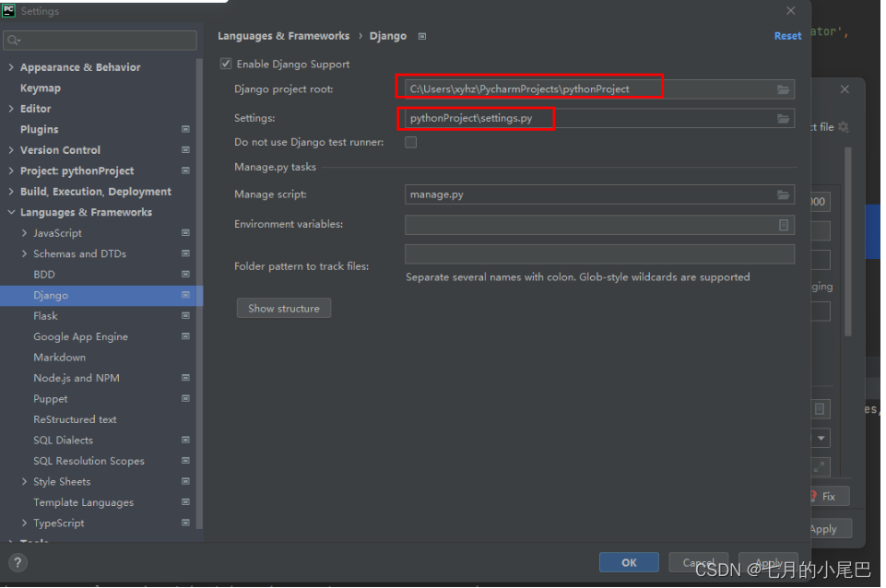Click the search magnifier icon in settings search
Screen dimensions: 886x588
(x=14, y=41)
